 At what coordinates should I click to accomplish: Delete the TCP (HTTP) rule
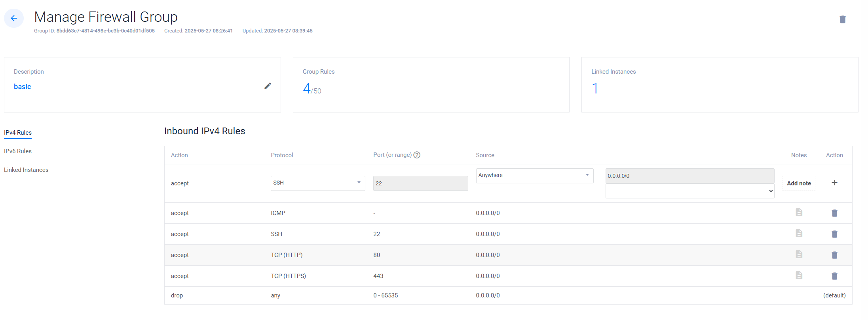pos(834,255)
